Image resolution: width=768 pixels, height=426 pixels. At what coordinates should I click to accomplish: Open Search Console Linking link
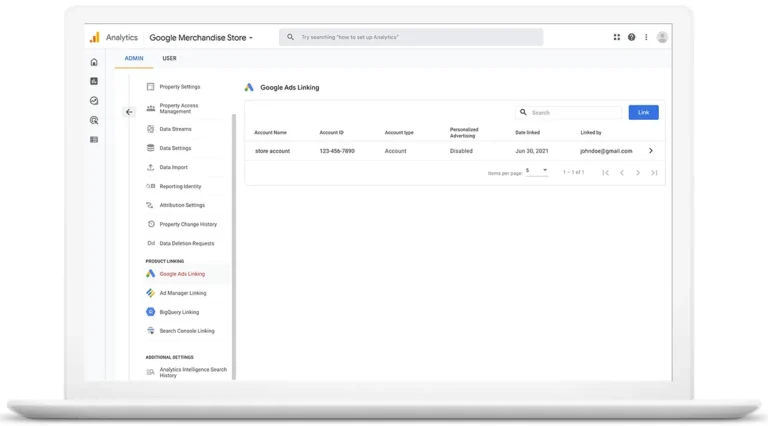(187, 331)
